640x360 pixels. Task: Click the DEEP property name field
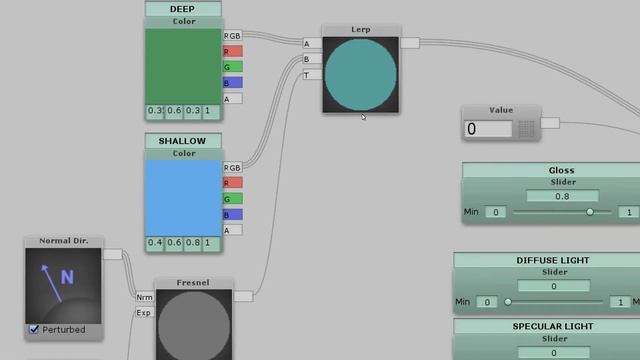pyautogui.click(x=183, y=9)
